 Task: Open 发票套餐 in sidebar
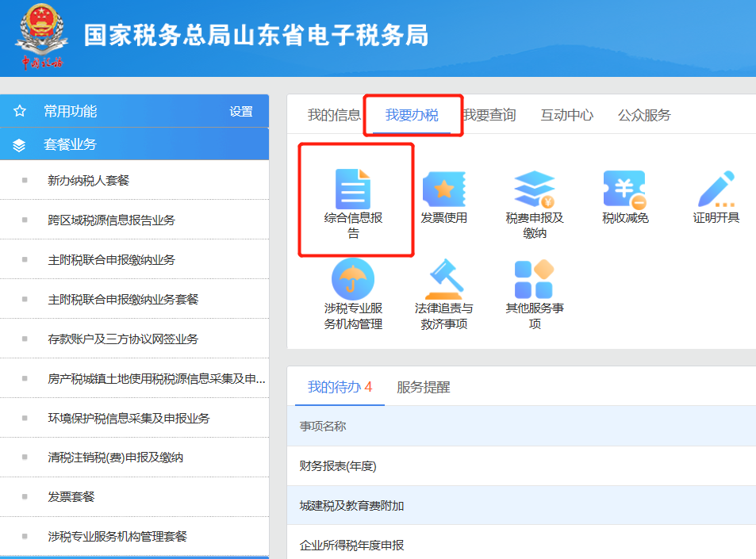click(135, 497)
